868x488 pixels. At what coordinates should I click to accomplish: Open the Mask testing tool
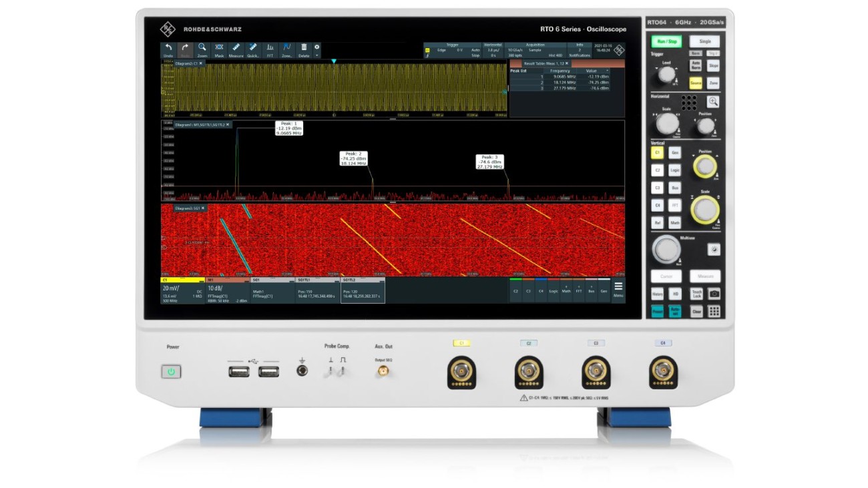click(x=219, y=47)
